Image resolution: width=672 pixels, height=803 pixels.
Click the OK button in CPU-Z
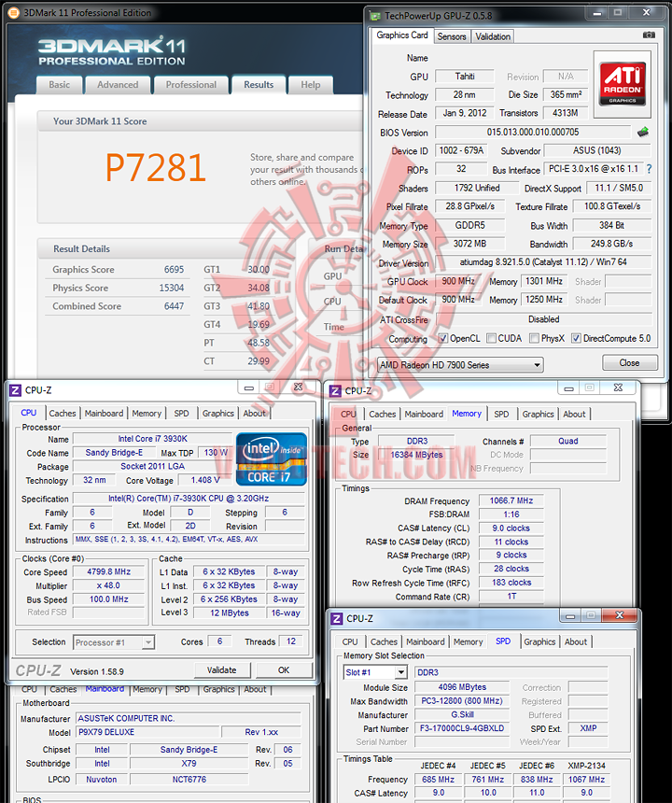click(x=284, y=669)
